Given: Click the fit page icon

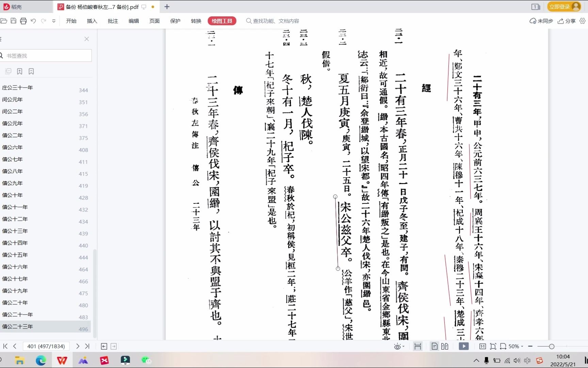Looking at the screenshot, I should point(493,346).
